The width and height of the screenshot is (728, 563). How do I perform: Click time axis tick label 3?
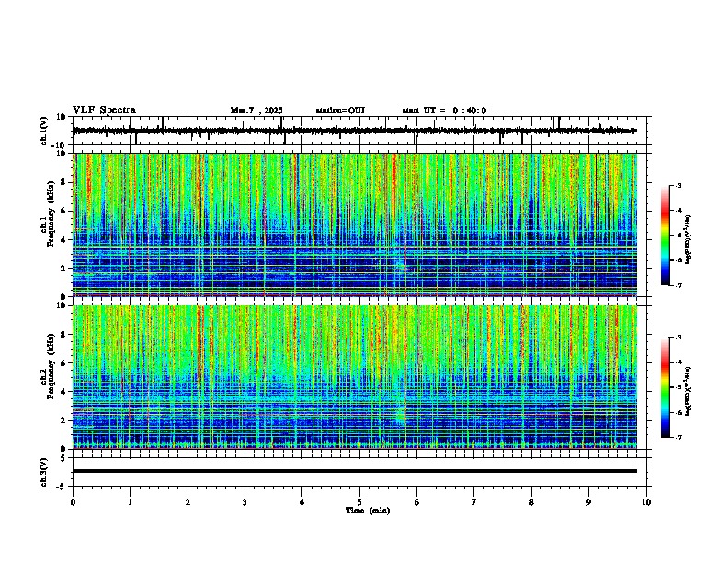245,502
